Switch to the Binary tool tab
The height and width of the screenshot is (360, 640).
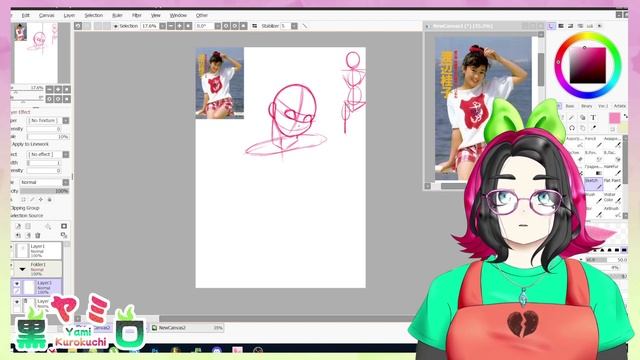[587, 106]
